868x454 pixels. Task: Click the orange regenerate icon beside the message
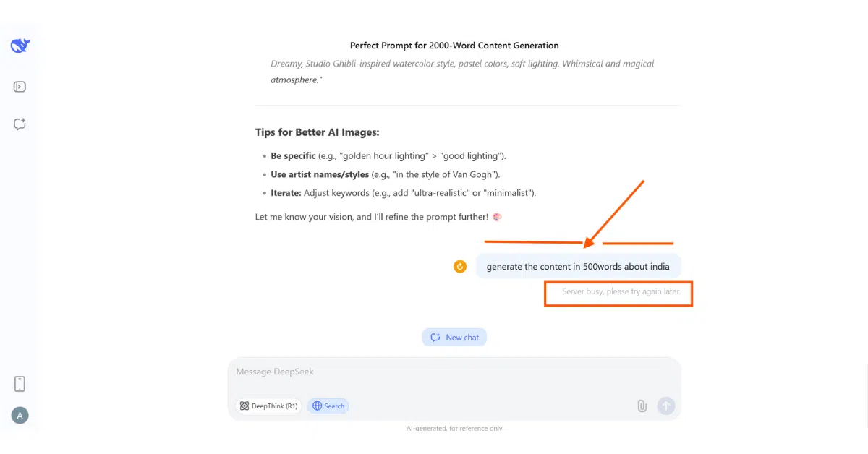point(460,267)
